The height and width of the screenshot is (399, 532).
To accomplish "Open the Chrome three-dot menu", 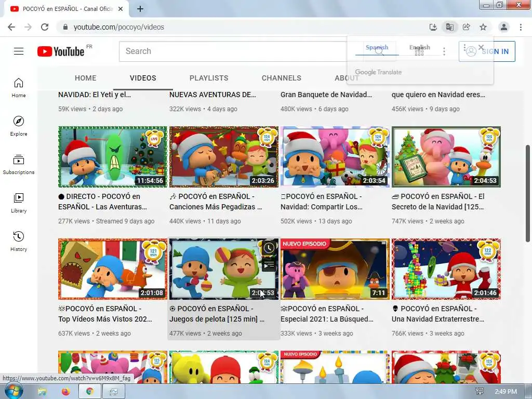I will pos(521,27).
